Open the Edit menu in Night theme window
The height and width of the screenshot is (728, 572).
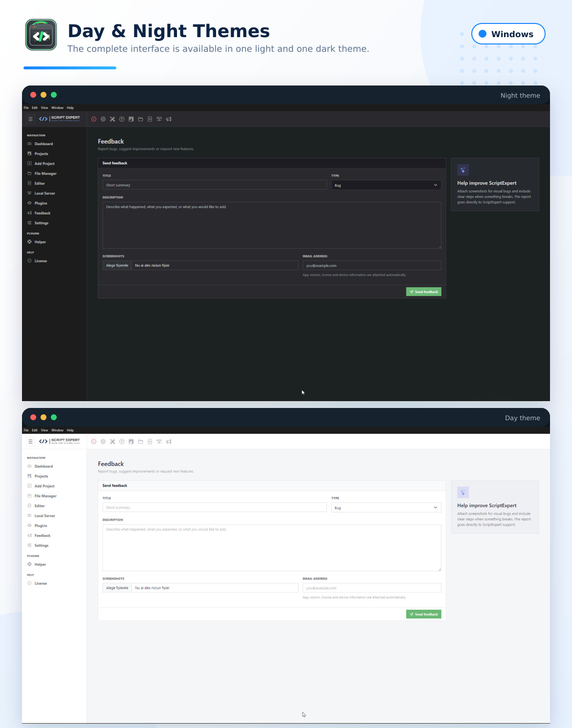(x=35, y=108)
